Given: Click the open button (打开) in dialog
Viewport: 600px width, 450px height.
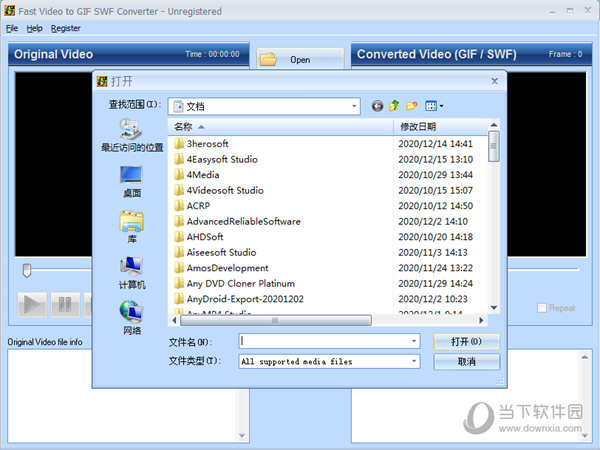Looking at the screenshot, I should [x=466, y=341].
